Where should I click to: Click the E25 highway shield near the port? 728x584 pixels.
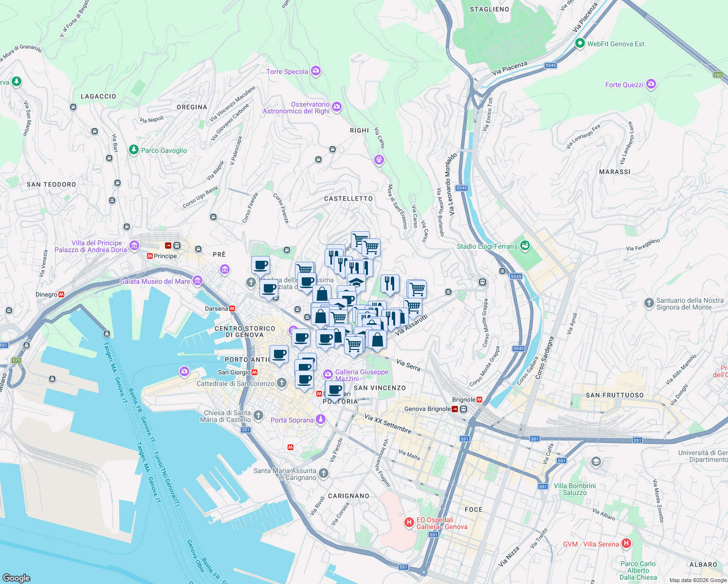tap(17, 360)
